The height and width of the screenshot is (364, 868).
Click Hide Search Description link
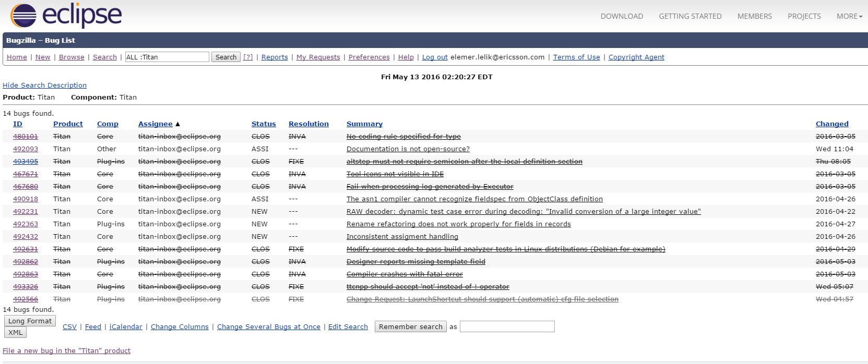tap(44, 86)
